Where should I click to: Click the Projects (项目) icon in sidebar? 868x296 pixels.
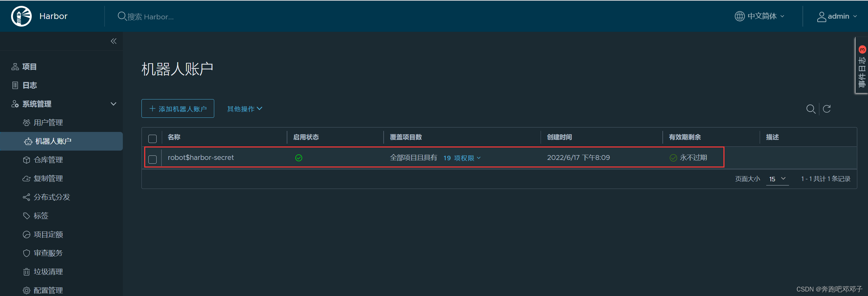[x=15, y=67]
